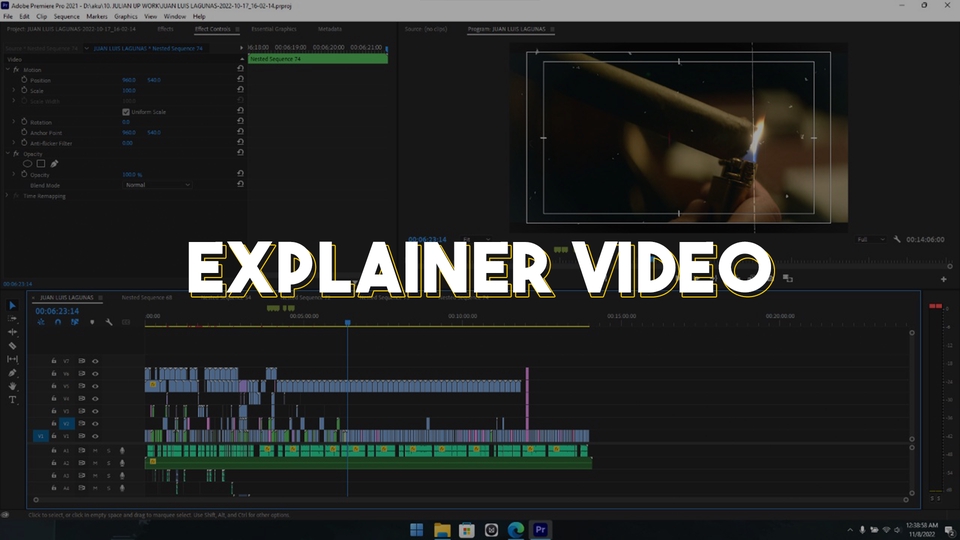Switch to Essential Graphics tab
This screenshot has width=960, height=540.
point(274,29)
